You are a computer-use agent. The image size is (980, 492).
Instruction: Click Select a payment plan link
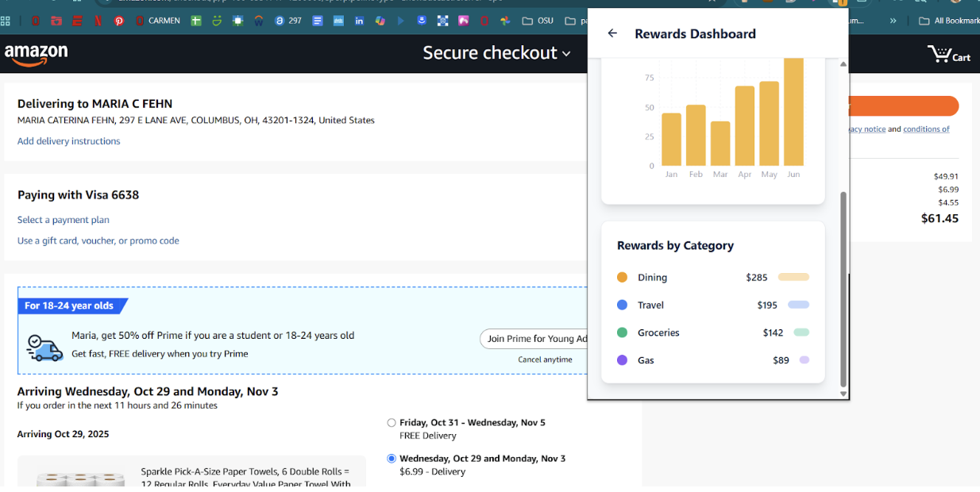click(x=64, y=220)
